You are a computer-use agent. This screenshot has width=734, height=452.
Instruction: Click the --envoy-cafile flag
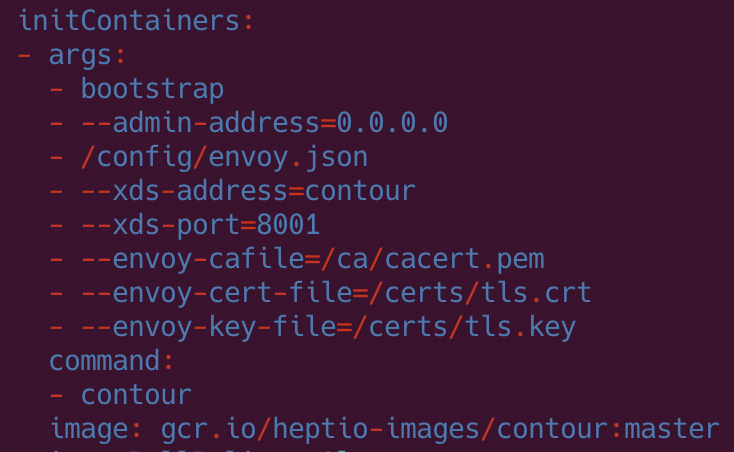[x=191, y=259]
